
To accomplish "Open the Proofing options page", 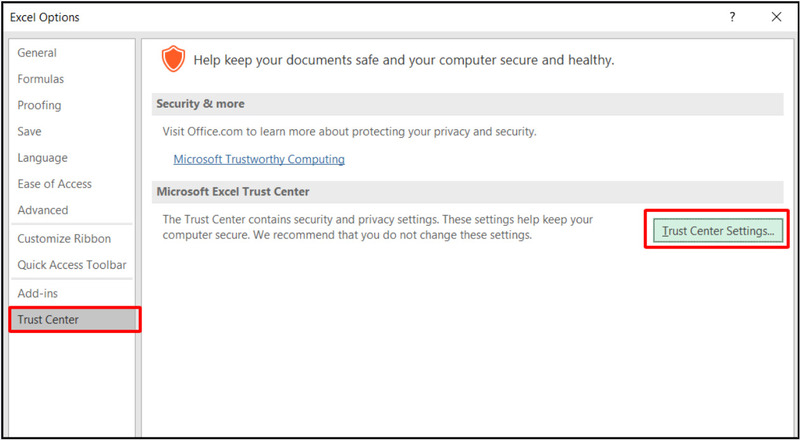I will [x=39, y=105].
